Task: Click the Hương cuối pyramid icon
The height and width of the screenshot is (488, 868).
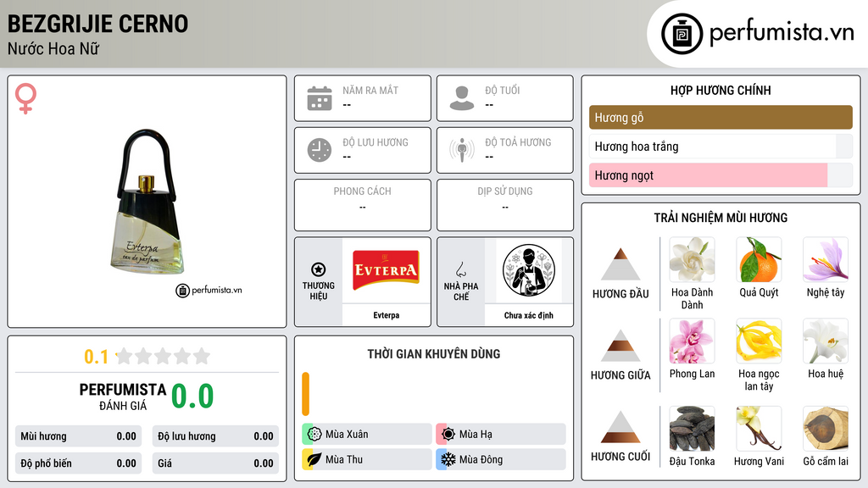Action: tap(620, 427)
